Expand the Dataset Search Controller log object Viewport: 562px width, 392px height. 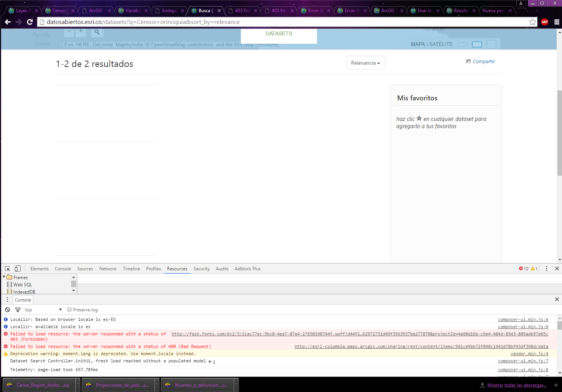(x=210, y=361)
